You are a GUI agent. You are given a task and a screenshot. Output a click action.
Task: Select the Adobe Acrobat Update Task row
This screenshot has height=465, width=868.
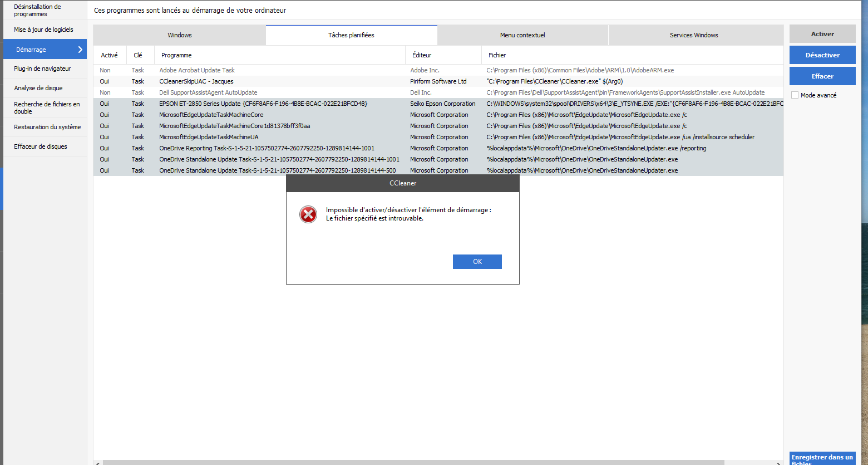(438, 70)
